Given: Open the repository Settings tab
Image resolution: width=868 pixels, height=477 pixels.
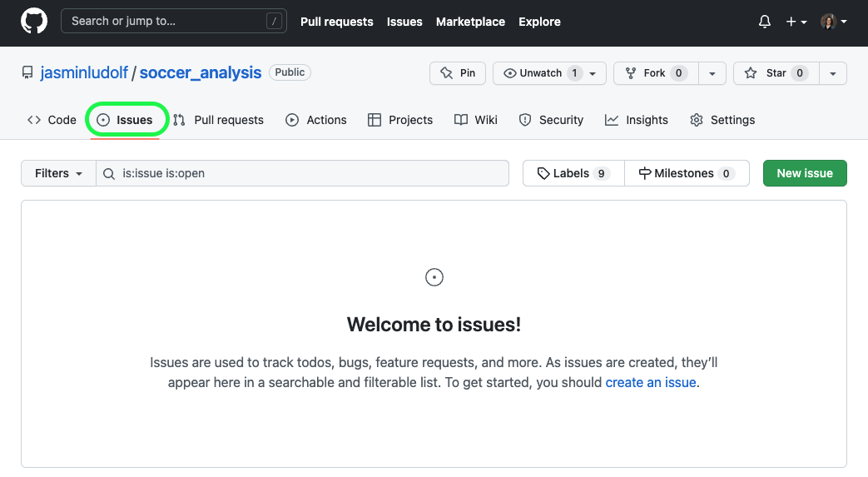Looking at the screenshot, I should [x=722, y=120].
